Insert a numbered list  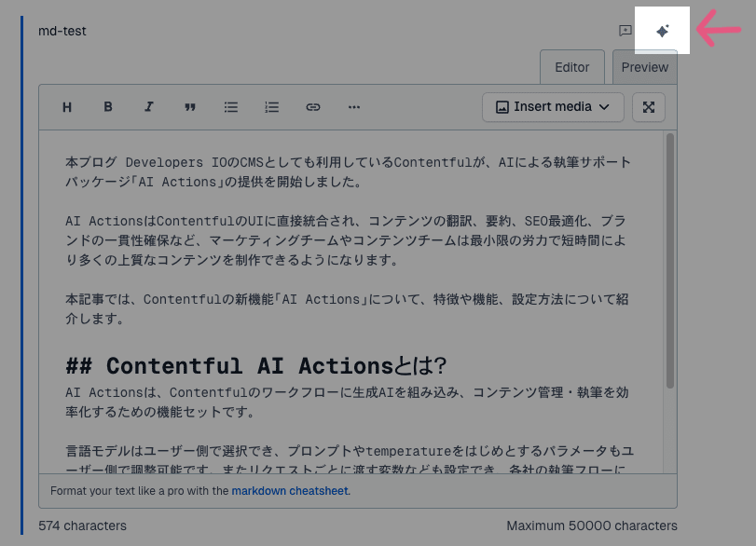point(272,107)
